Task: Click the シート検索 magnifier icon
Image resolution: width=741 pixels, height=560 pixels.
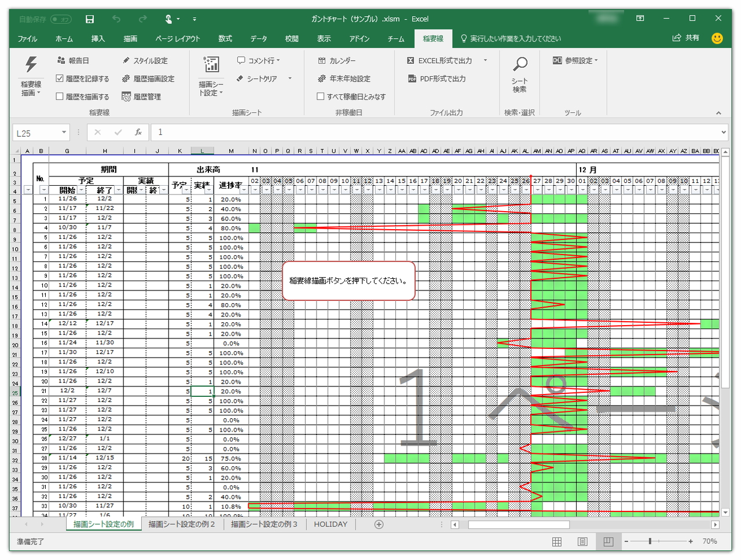Action: coord(520,64)
